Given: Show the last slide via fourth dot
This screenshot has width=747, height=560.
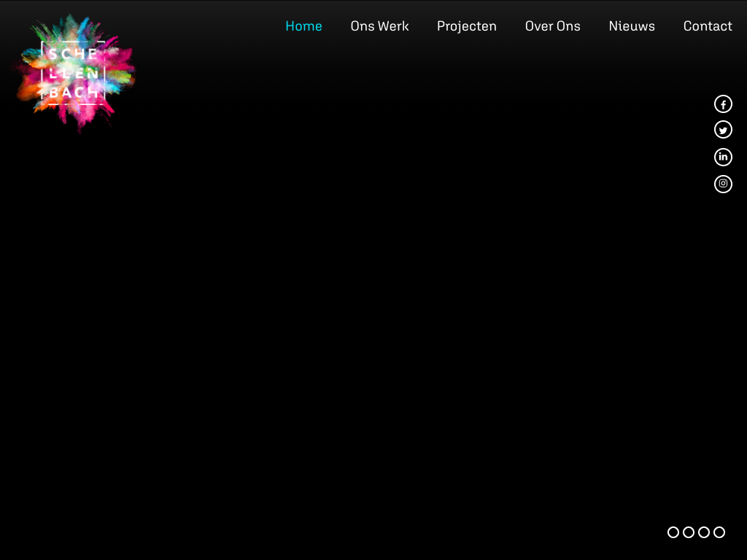Looking at the screenshot, I should point(719,532).
